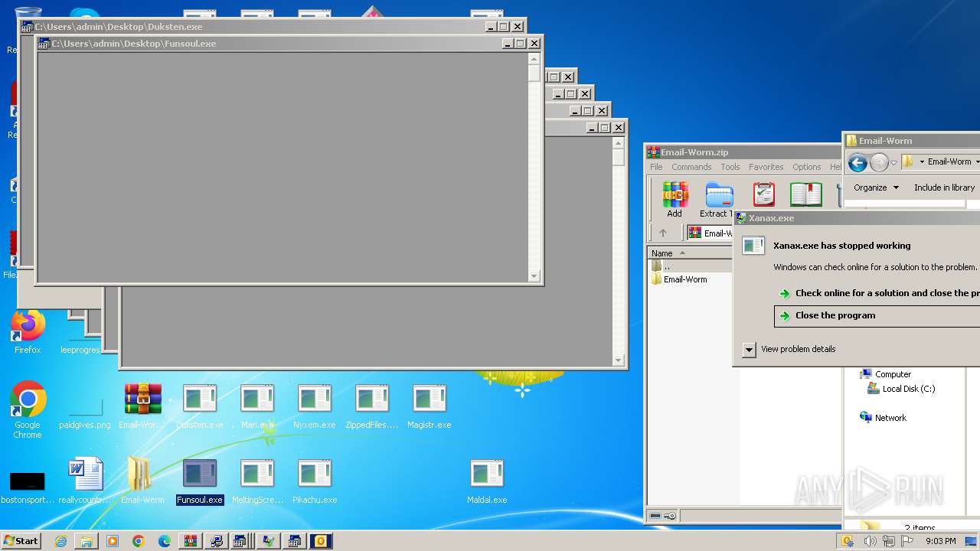
Task: Click the Add icon in WinRAR toolbar
Action: 675,199
